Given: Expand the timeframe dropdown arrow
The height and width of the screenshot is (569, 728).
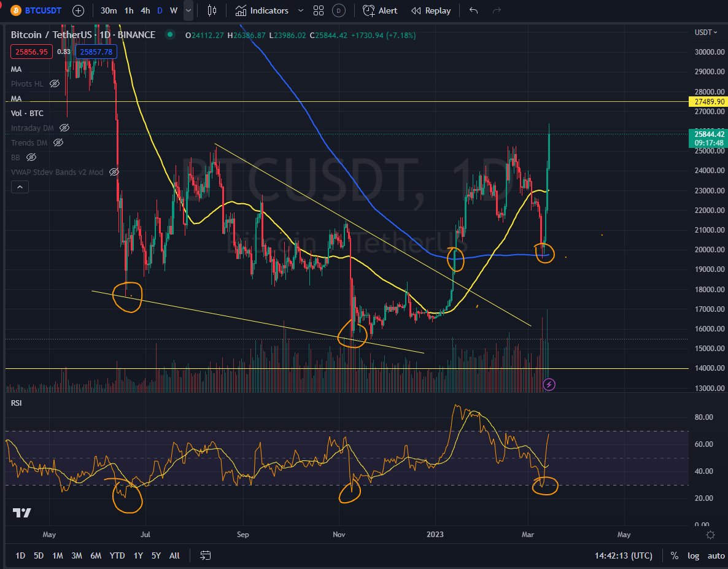Looking at the screenshot, I should 188,10.
